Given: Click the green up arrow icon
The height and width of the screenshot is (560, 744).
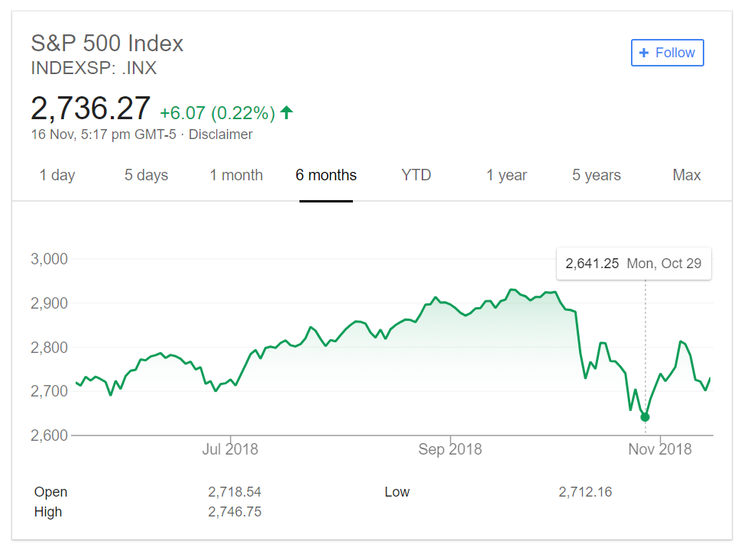Looking at the screenshot, I should [x=286, y=113].
